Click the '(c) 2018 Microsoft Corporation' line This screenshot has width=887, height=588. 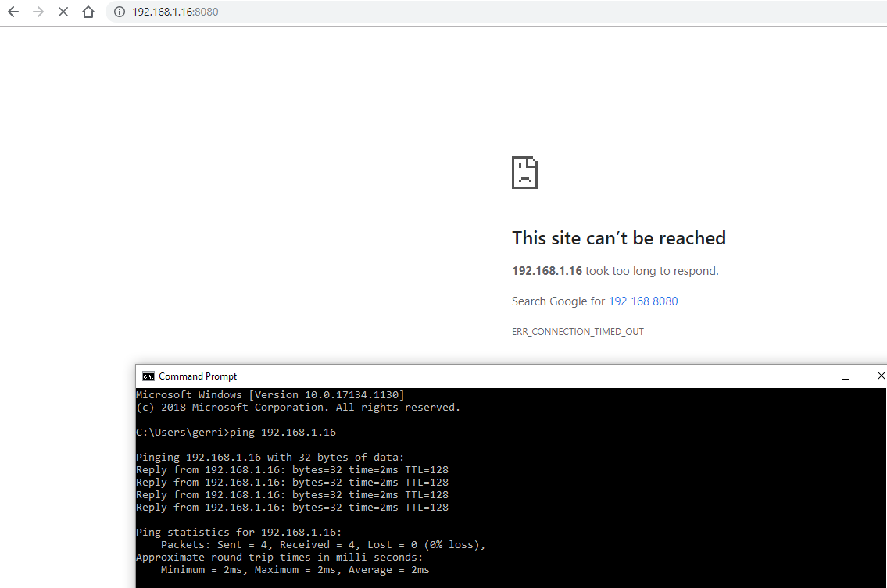[x=298, y=408]
